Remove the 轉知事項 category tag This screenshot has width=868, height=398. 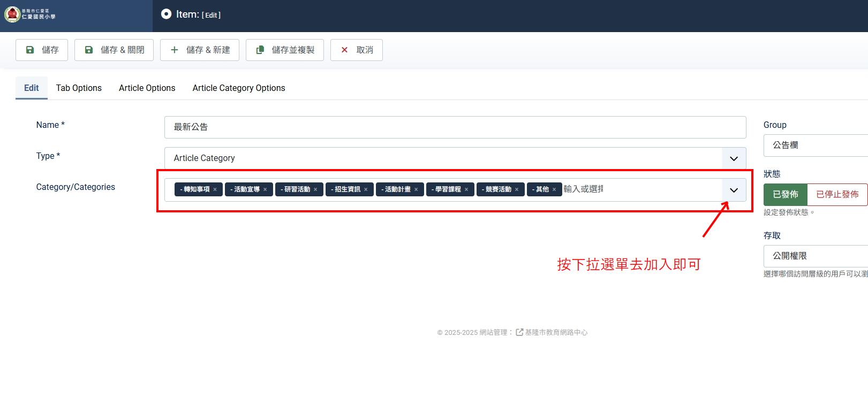tap(215, 189)
